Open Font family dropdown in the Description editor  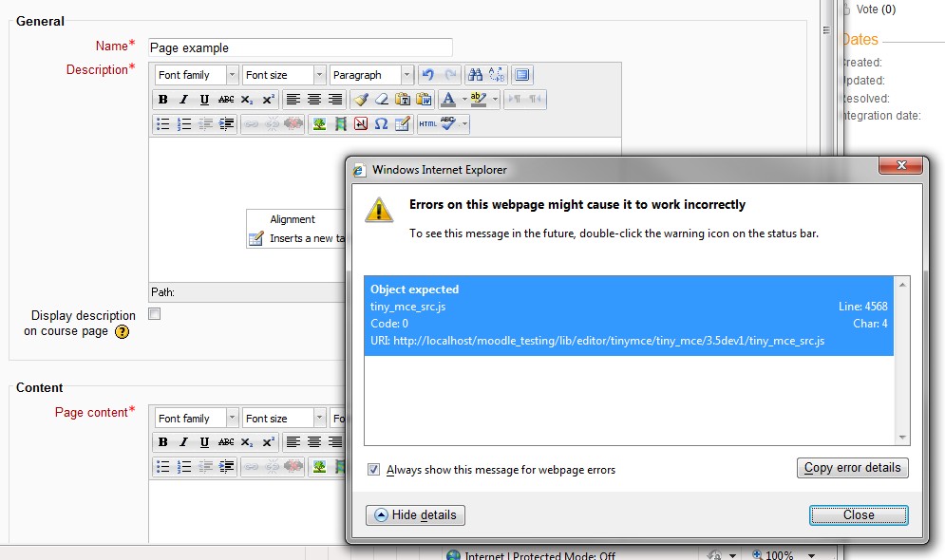[197, 75]
